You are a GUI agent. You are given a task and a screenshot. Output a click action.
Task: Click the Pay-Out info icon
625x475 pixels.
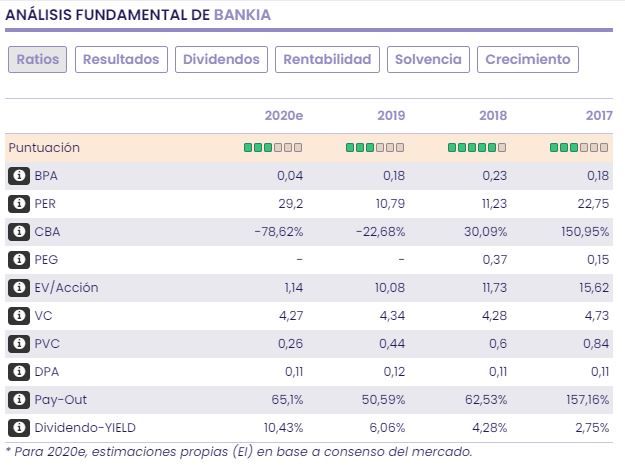tap(18, 400)
